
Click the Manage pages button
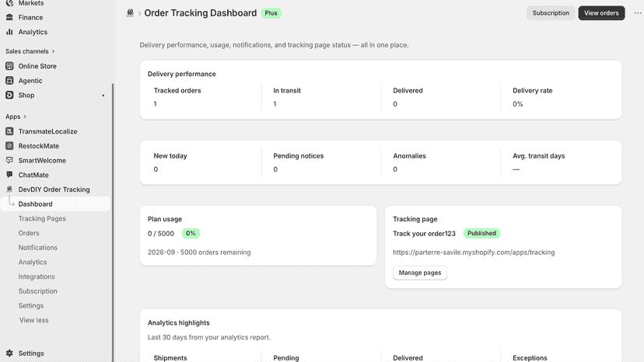pyautogui.click(x=420, y=273)
